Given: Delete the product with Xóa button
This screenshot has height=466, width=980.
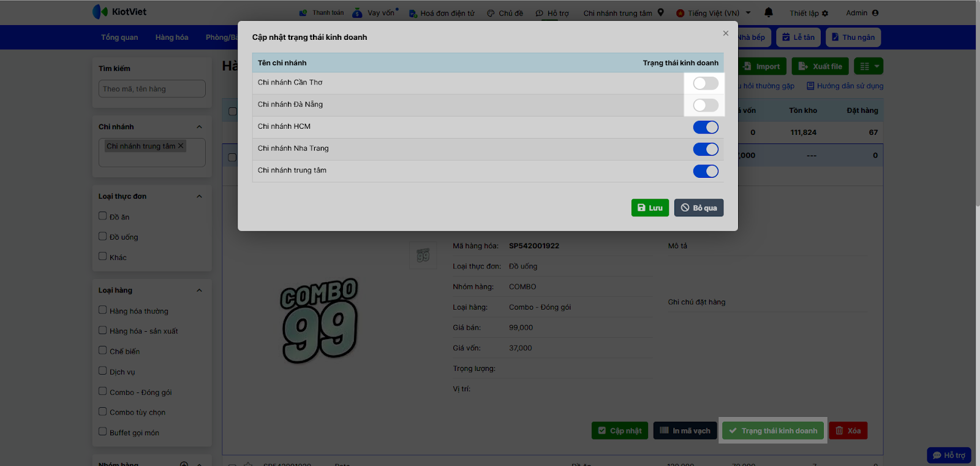Looking at the screenshot, I should pos(848,430).
